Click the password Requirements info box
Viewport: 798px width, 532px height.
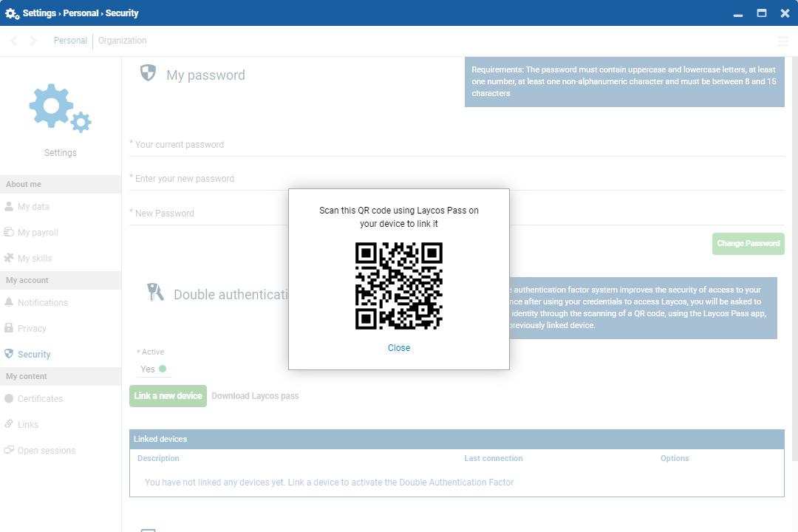[624, 82]
